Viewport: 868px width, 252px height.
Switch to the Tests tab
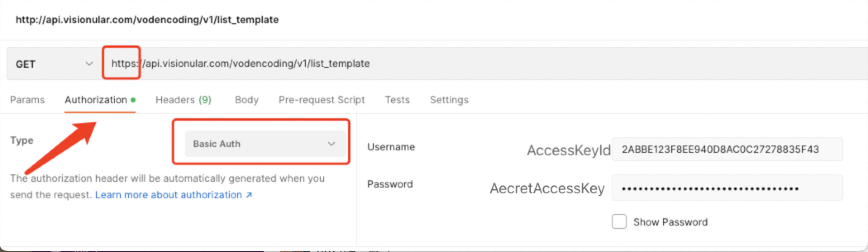(x=397, y=100)
